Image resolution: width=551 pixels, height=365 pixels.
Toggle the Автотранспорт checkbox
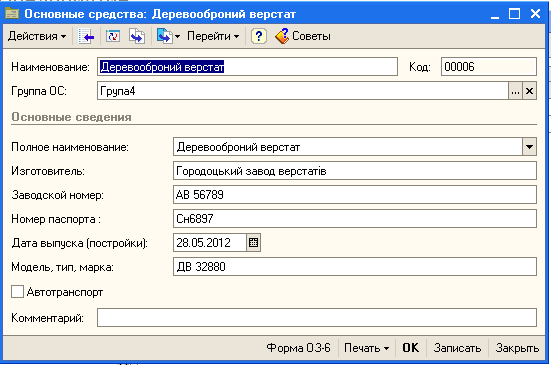(17, 292)
